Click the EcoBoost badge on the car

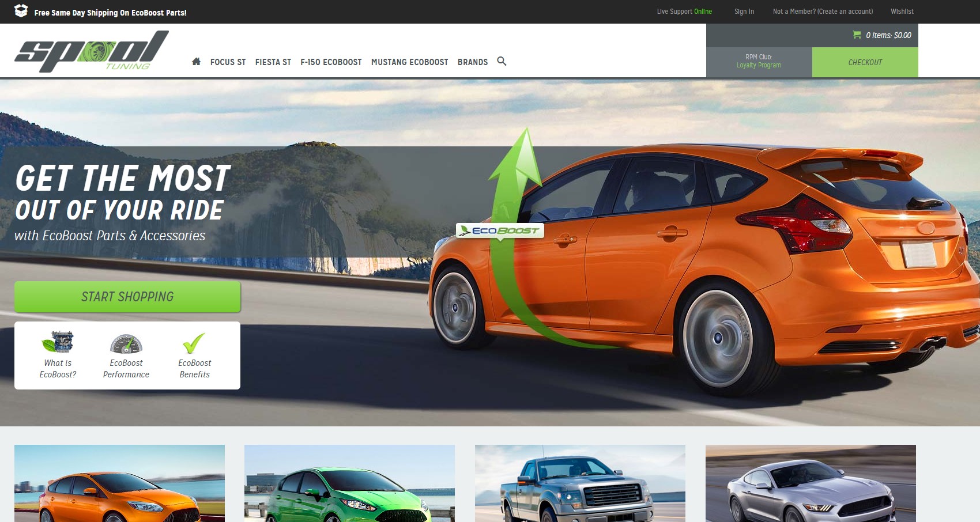click(x=500, y=230)
